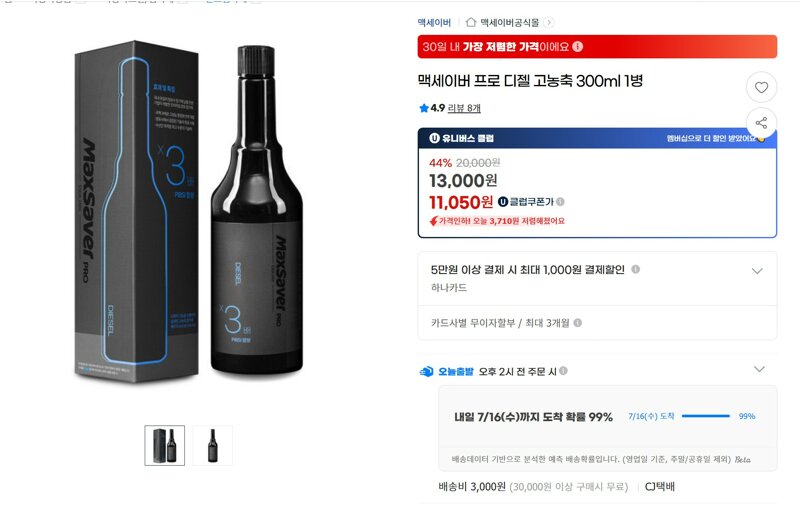This screenshot has height=507, width=800.
Task: Click the blue star rating icon
Action: [423, 108]
